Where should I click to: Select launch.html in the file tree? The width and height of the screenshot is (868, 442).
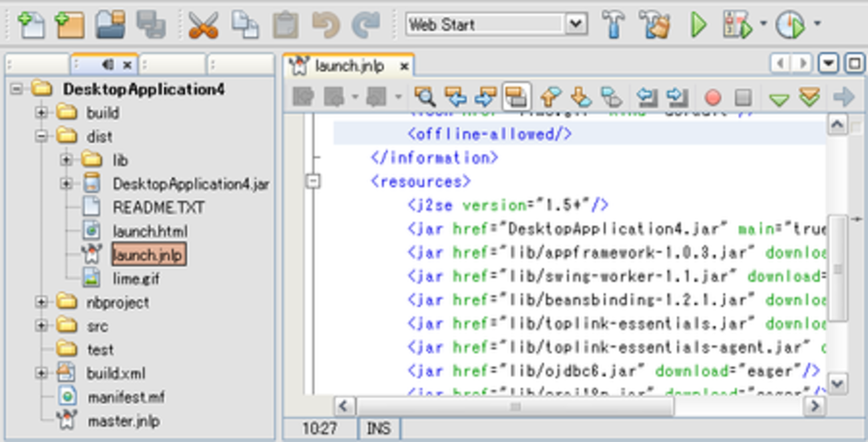click(150, 232)
